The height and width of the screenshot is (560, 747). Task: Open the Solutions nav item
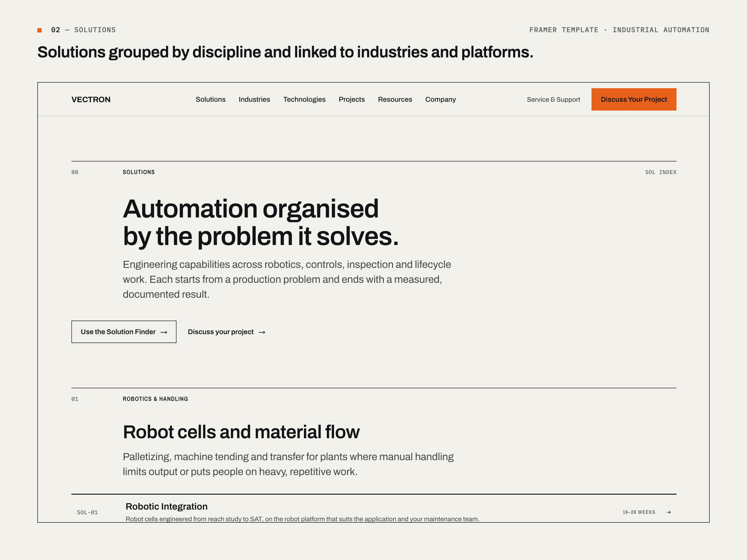(x=210, y=100)
